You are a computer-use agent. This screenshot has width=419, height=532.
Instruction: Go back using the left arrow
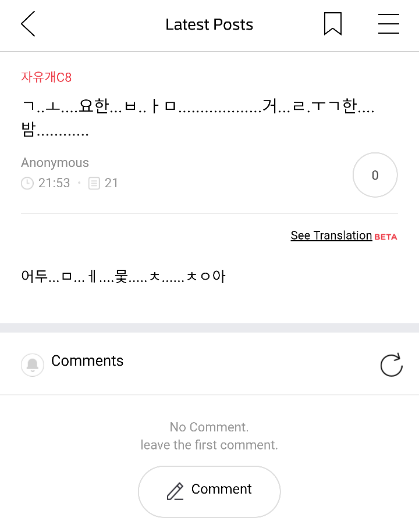[28, 24]
